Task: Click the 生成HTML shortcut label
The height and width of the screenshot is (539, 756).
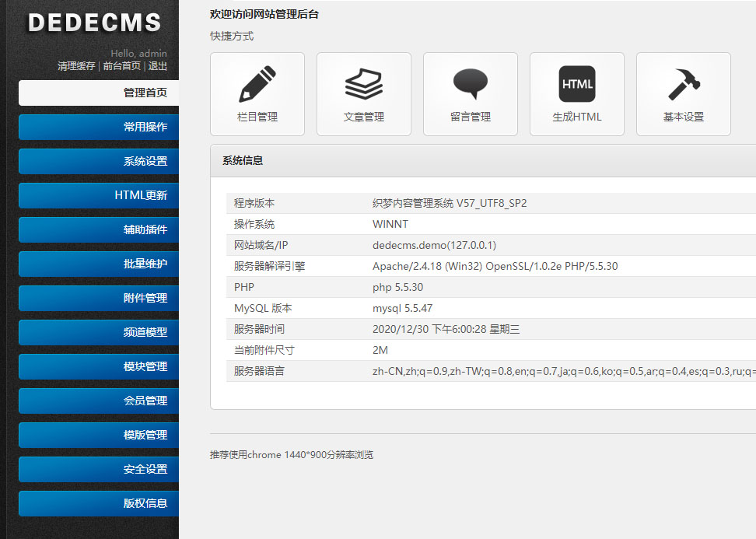Action: [577, 117]
